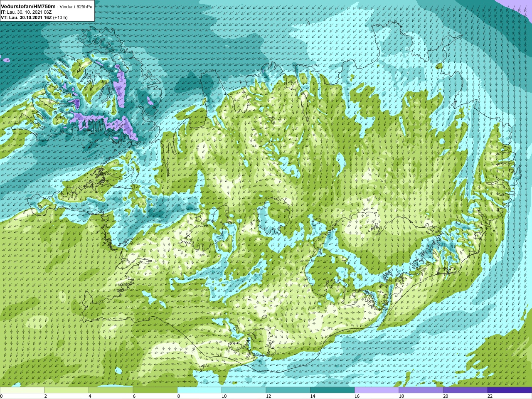Click the 8–10 light cyan legend swatch
This screenshot has width=532, height=399.
coord(199,390)
